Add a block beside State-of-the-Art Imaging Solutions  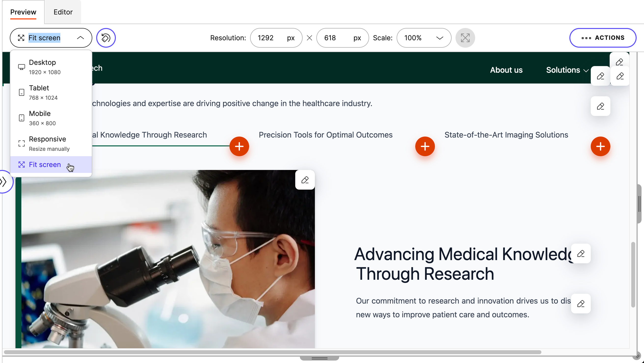[601, 146]
